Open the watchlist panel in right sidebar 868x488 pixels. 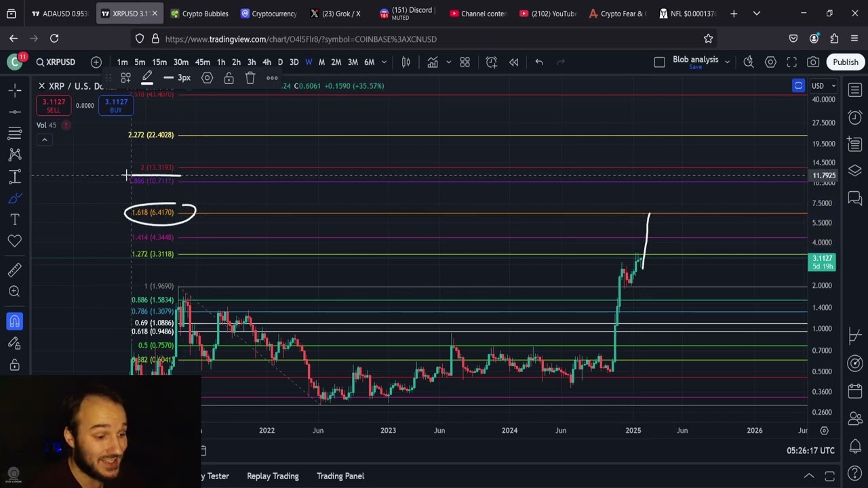(855, 90)
